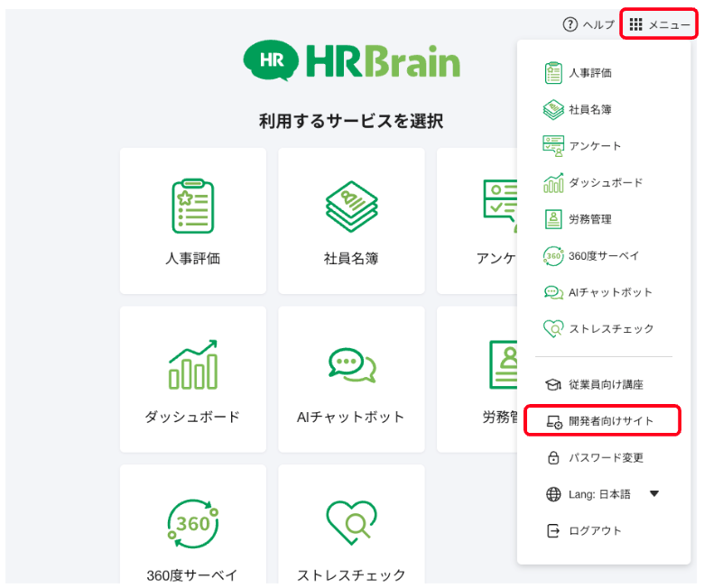Choose ダッシュボード from the menu list
The width and height of the screenshot is (704, 588).
pyautogui.click(x=605, y=182)
